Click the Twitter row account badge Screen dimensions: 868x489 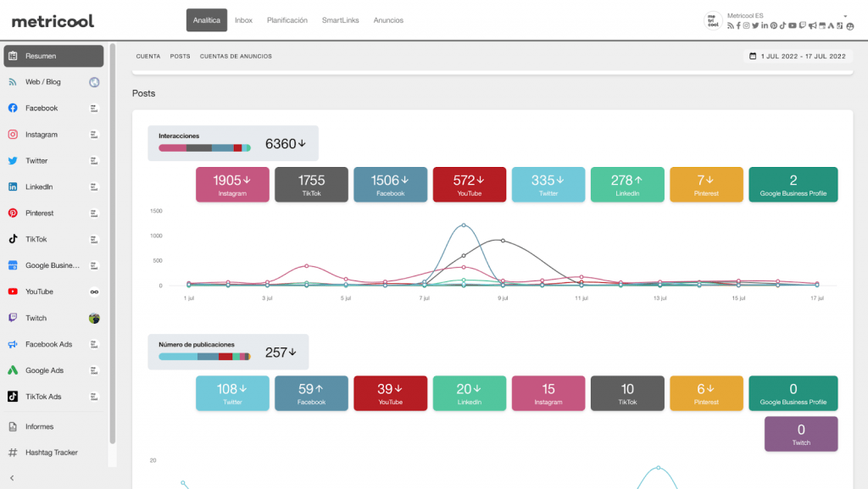coord(94,161)
